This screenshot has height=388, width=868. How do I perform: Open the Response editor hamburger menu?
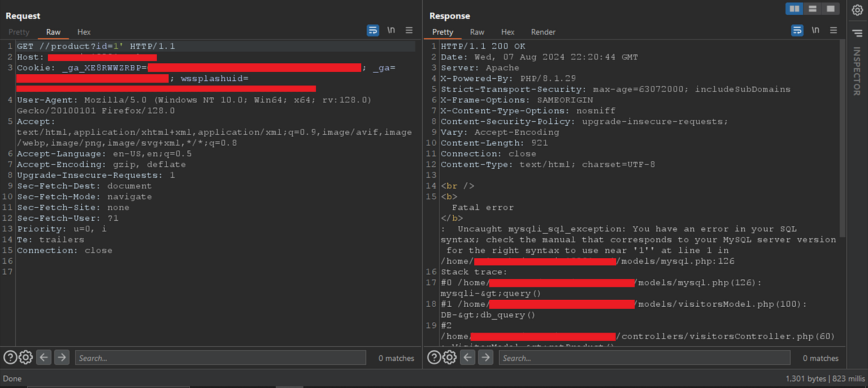pos(832,30)
